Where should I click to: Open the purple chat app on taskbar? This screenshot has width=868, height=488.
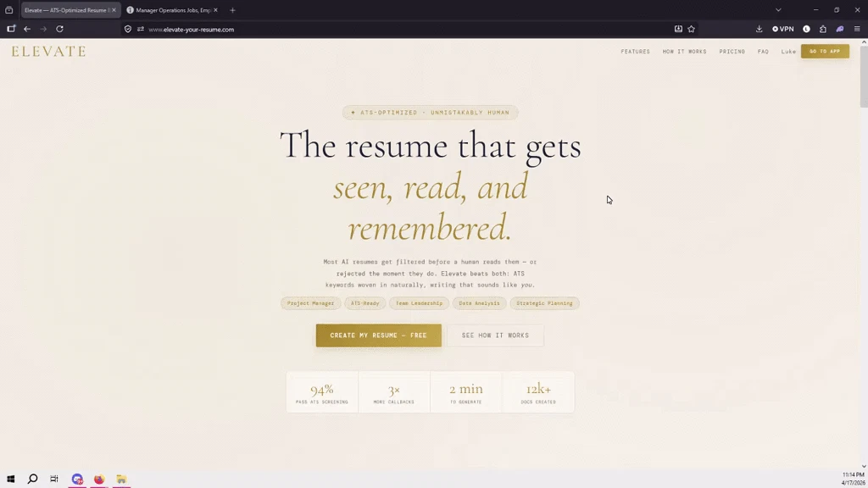coord(77,479)
